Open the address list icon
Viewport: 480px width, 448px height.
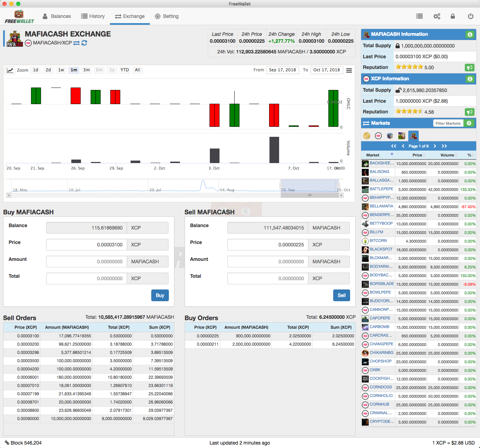point(419,16)
